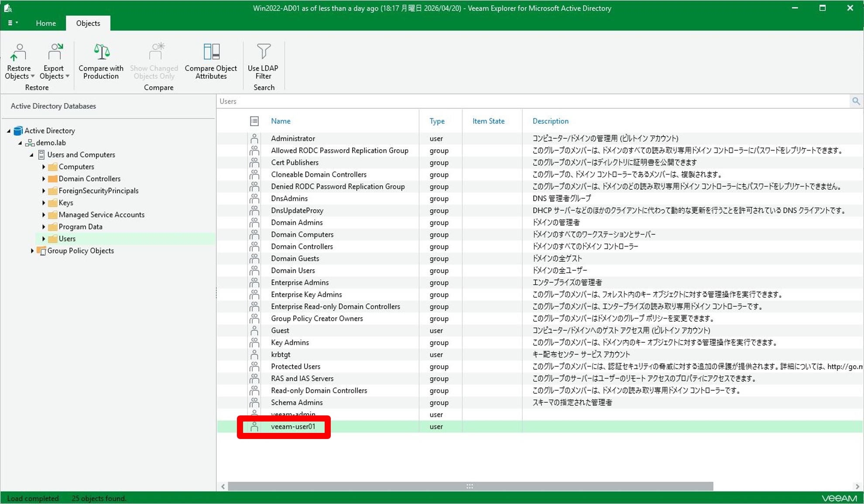Screen dimensions: 864x504
Task: Select the Users folder in tree
Action: coord(67,239)
